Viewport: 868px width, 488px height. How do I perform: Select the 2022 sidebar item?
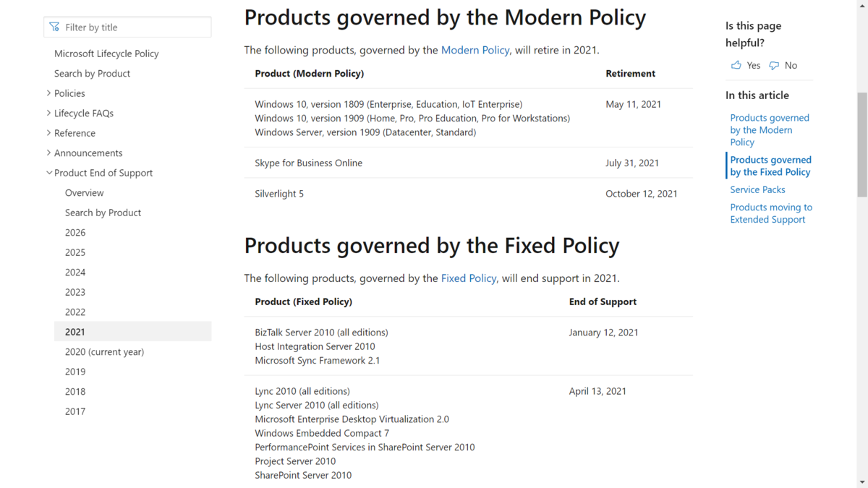click(x=75, y=312)
